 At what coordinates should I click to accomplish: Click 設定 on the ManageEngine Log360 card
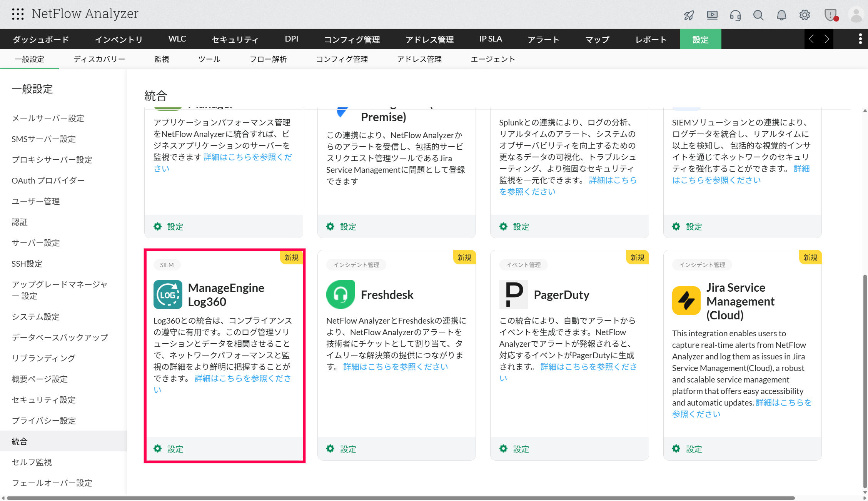(169, 449)
